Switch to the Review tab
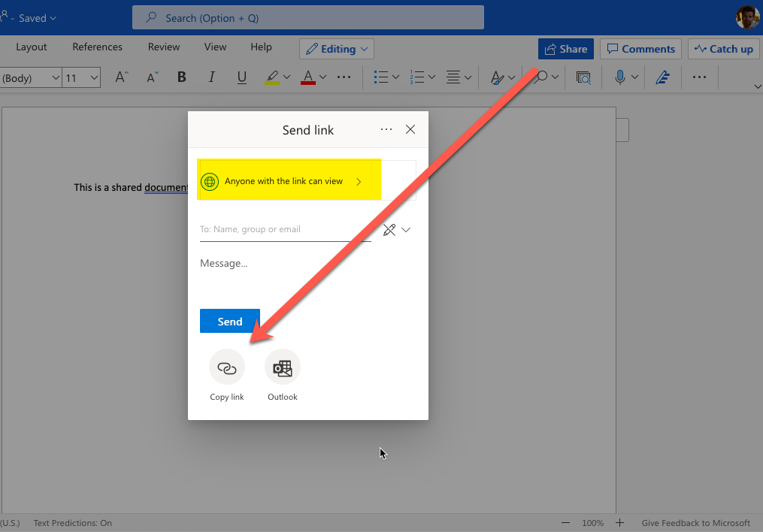Image resolution: width=763 pixels, height=532 pixels. [x=164, y=47]
